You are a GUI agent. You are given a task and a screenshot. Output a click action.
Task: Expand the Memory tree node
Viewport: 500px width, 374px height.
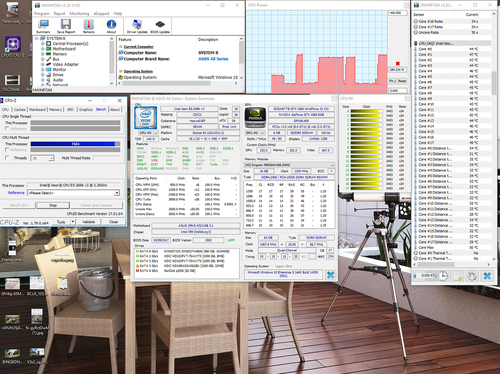pos(43,54)
